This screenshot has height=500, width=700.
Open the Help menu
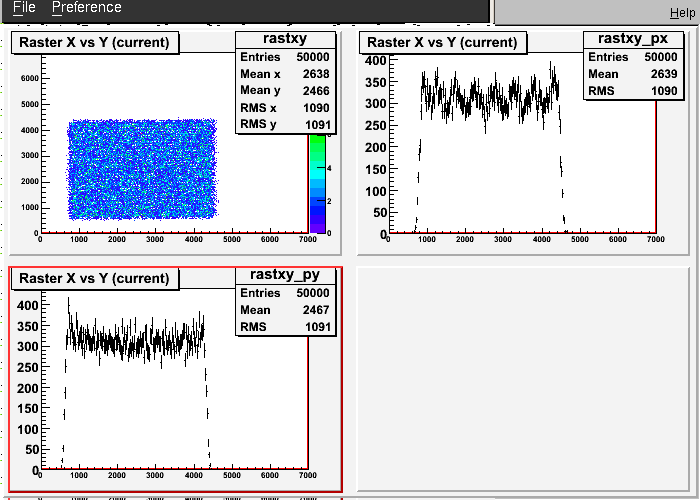(683, 13)
